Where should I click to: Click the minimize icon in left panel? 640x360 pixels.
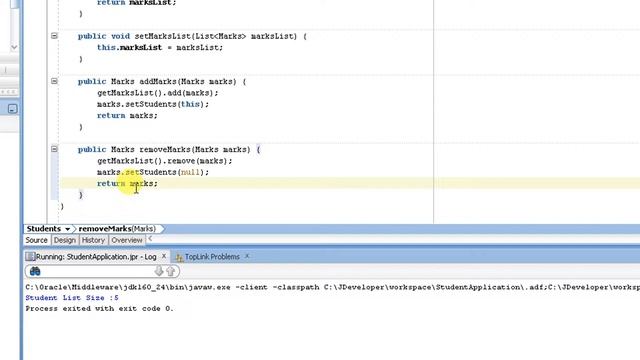(13, 109)
